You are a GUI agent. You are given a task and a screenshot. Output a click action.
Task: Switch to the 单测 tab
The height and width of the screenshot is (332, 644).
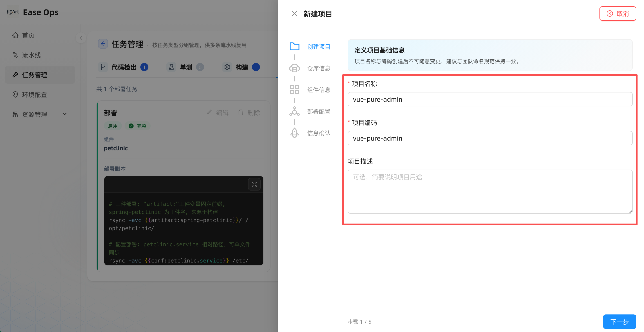(185, 67)
